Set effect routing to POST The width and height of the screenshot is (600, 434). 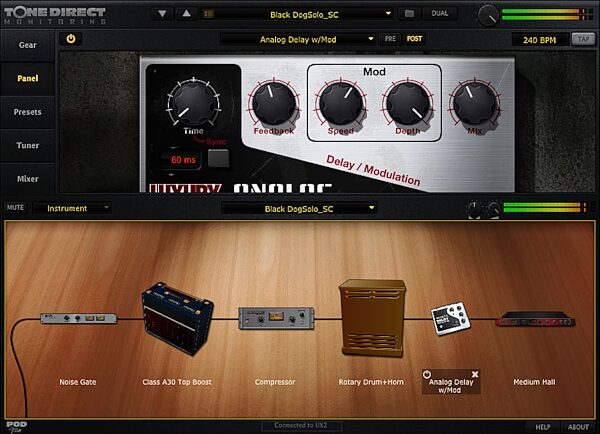tap(414, 39)
